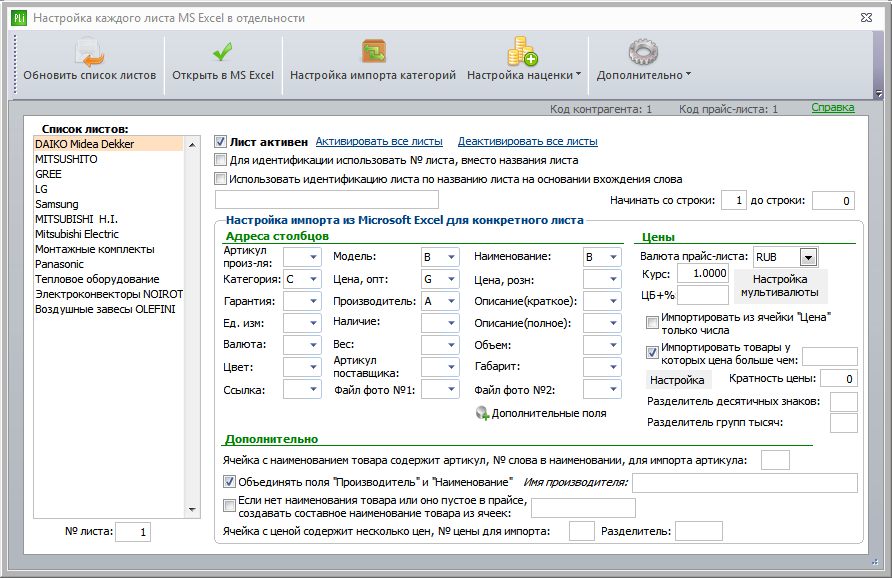The height and width of the screenshot is (578, 892).
Task: Open Настройка наценки coins icon
Action: pos(523,52)
